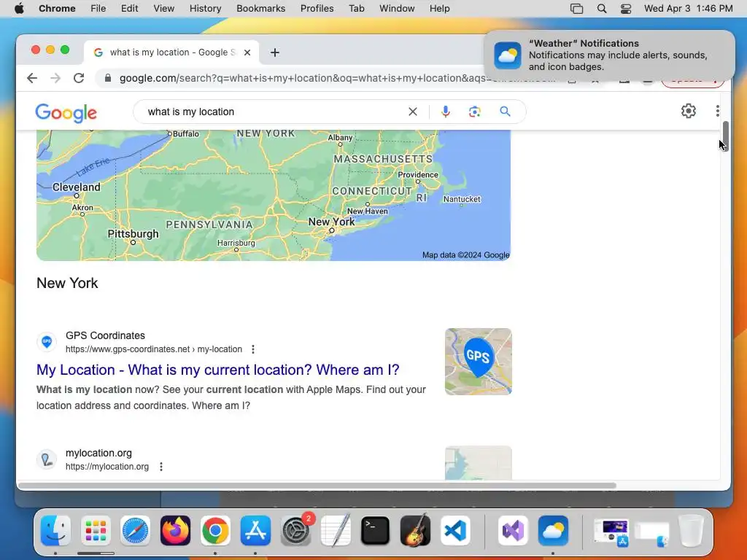Open Weather app from the Dock
Viewport: 747px width, 560px height.
pos(553,531)
